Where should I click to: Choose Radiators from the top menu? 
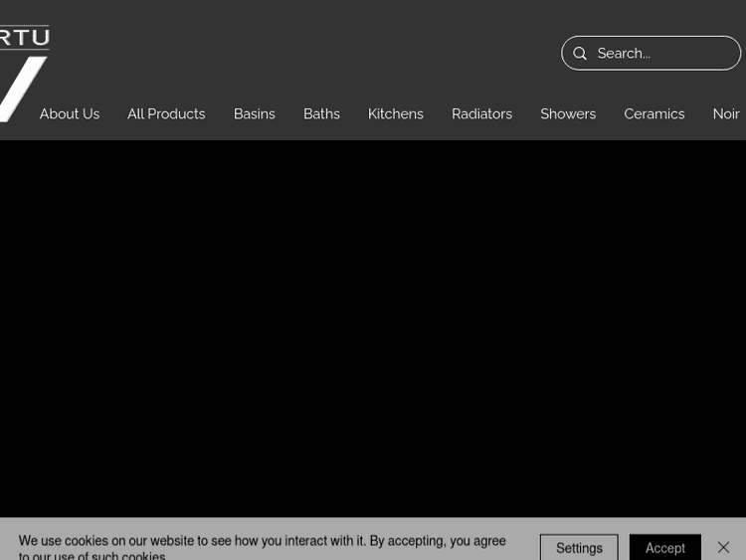[481, 114]
